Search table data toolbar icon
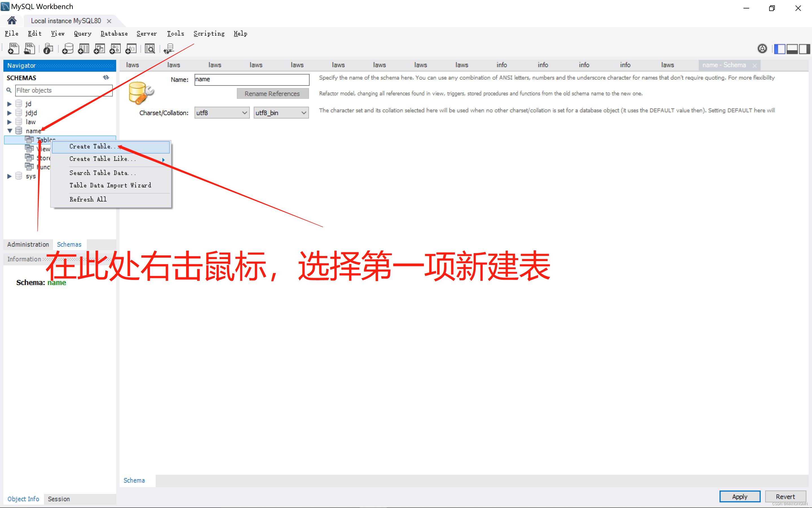Image resolution: width=812 pixels, height=508 pixels. [150, 49]
